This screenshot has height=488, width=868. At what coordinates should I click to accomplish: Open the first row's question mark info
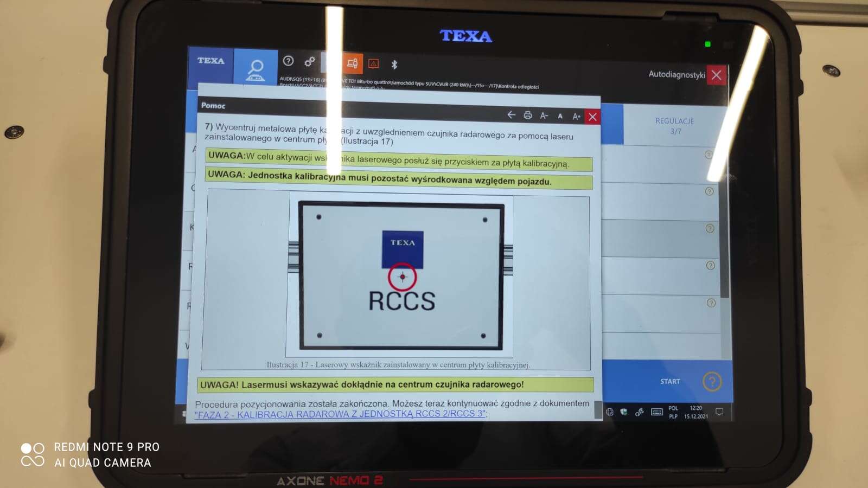coord(709,155)
